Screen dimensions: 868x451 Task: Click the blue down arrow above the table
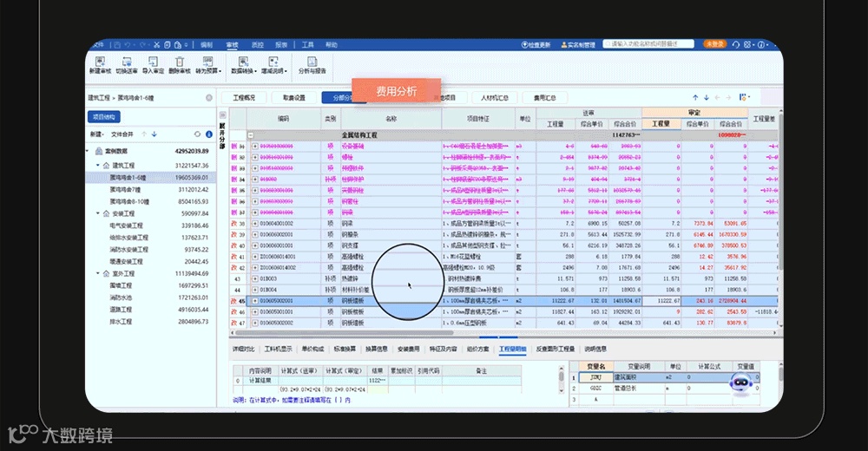(706, 98)
